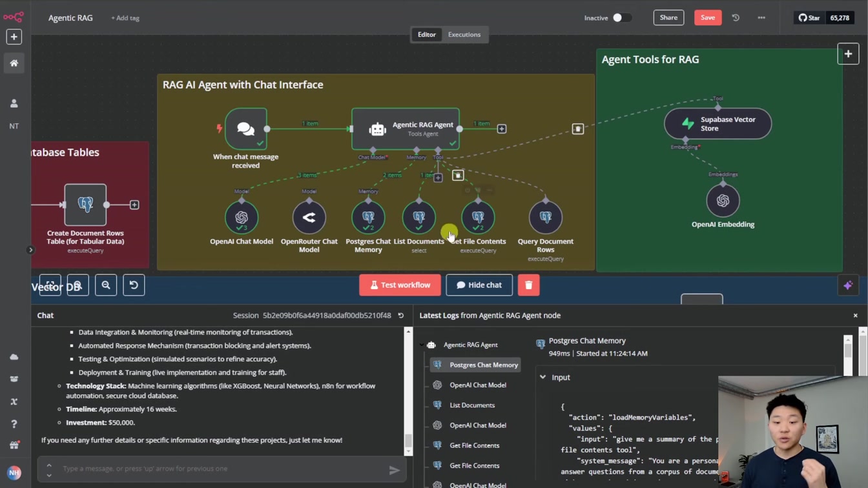Screen dimensions: 868x488
Task: Collapse the Agentic RAG Agent log tree
Action: point(421,345)
